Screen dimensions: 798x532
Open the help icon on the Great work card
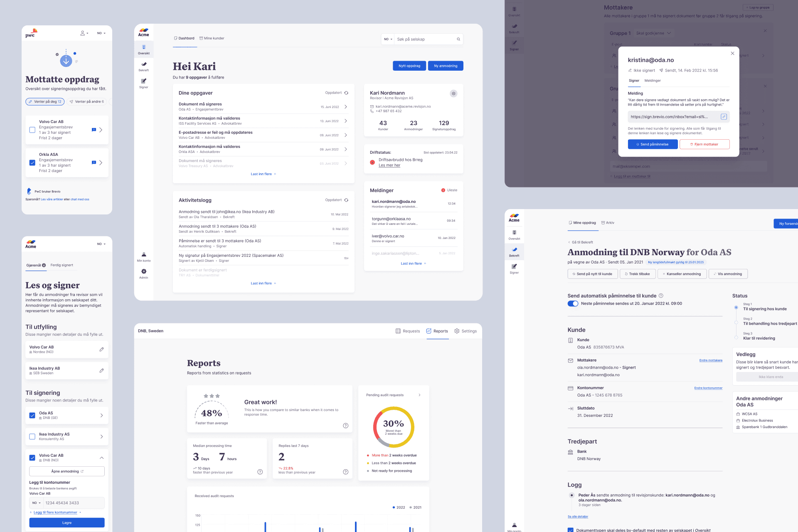click(345, 426)
